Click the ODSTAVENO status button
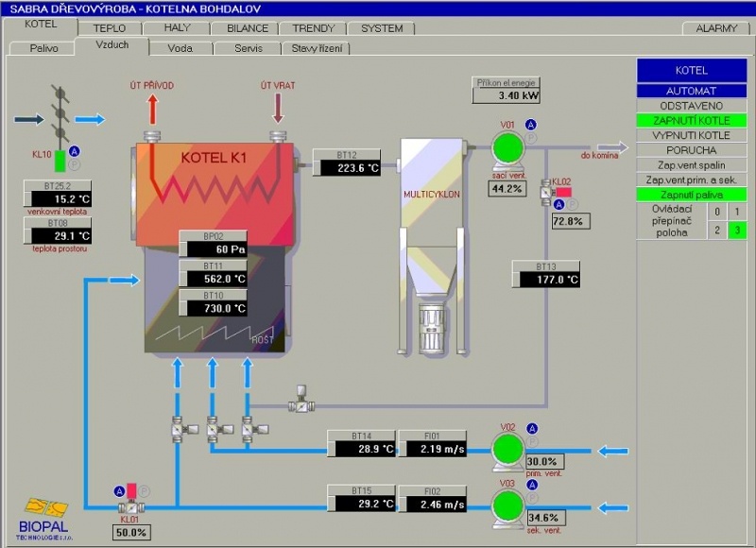Image resolution: width=756 pixels, height=548 pixels. click(x=692, y=106)
